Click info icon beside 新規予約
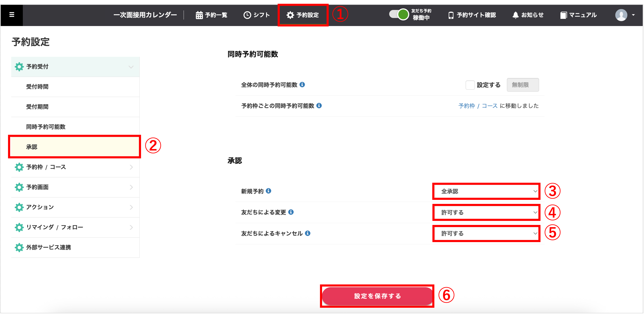The image size is (644, 316). click(269, 191)
